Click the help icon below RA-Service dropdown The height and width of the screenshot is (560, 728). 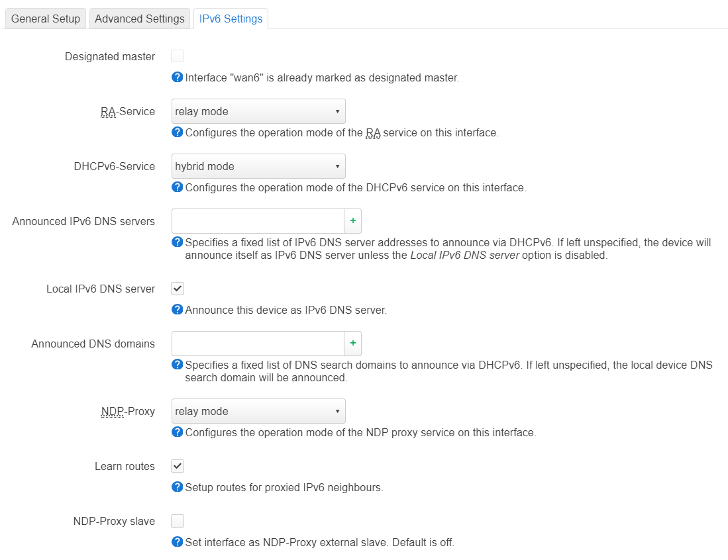pos(177,132)
